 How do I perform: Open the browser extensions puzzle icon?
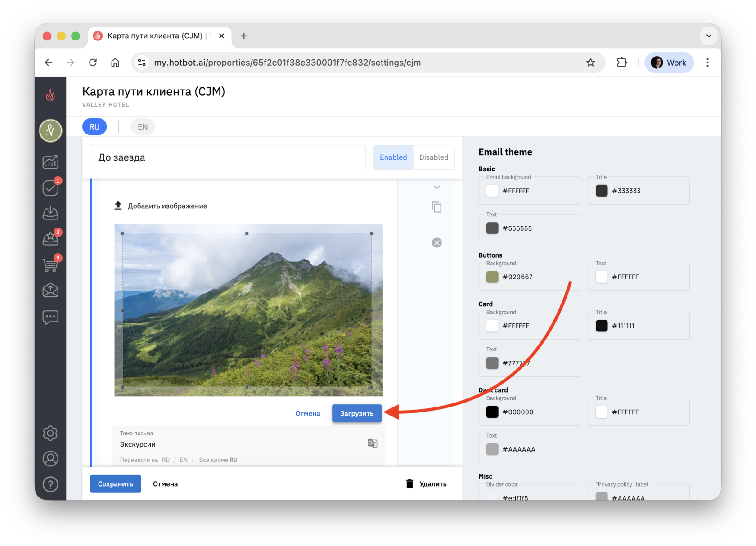622,63
